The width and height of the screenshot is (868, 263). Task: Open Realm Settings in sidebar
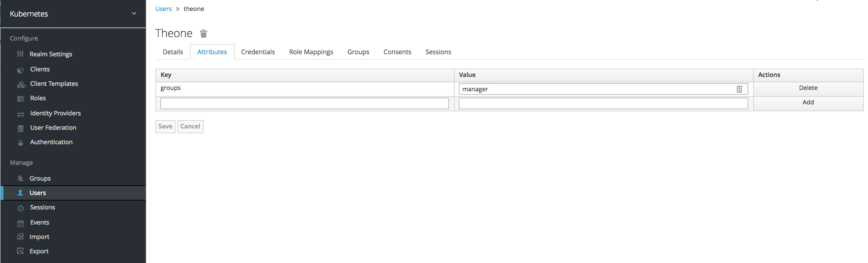point(51,54)
